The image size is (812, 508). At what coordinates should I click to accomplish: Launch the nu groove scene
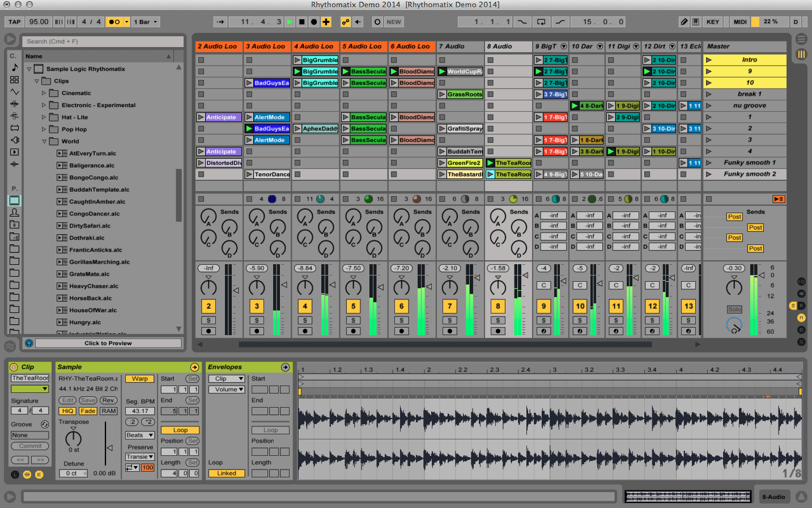708,105
